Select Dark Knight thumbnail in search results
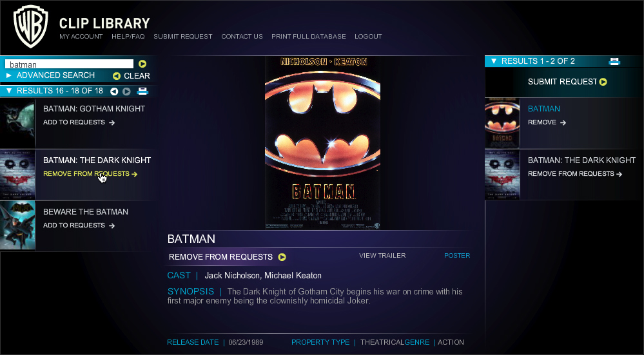 click(17, 175)
